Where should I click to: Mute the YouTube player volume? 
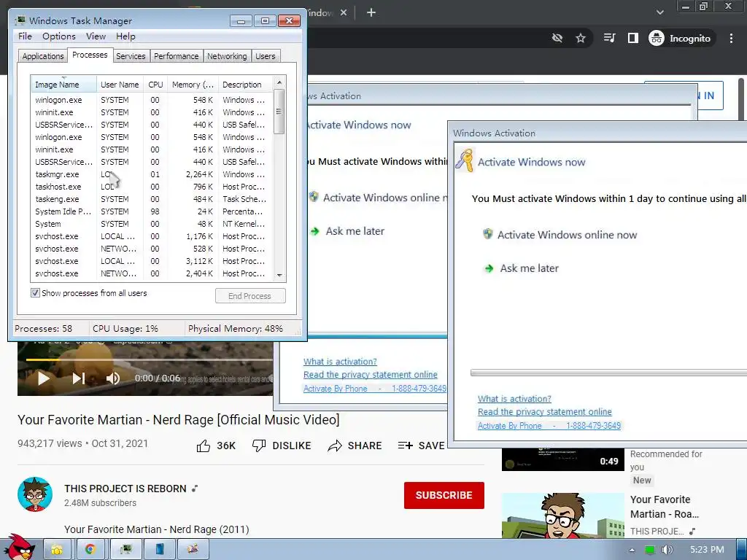(112, 378)
